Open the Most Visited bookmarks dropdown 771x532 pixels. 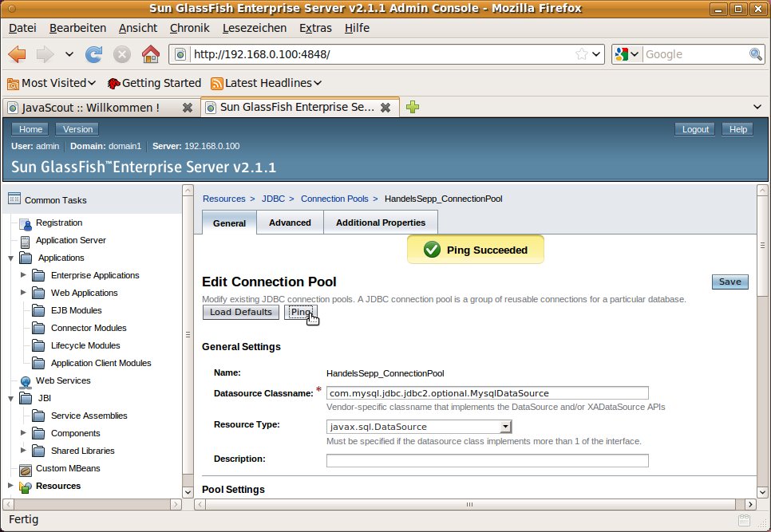point(51,83)
